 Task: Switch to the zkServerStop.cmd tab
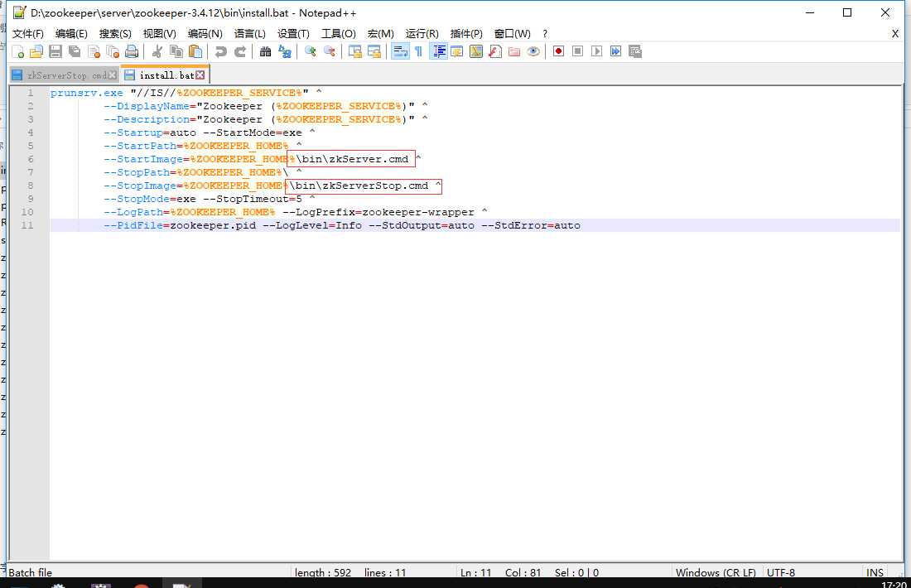[64, 75]
